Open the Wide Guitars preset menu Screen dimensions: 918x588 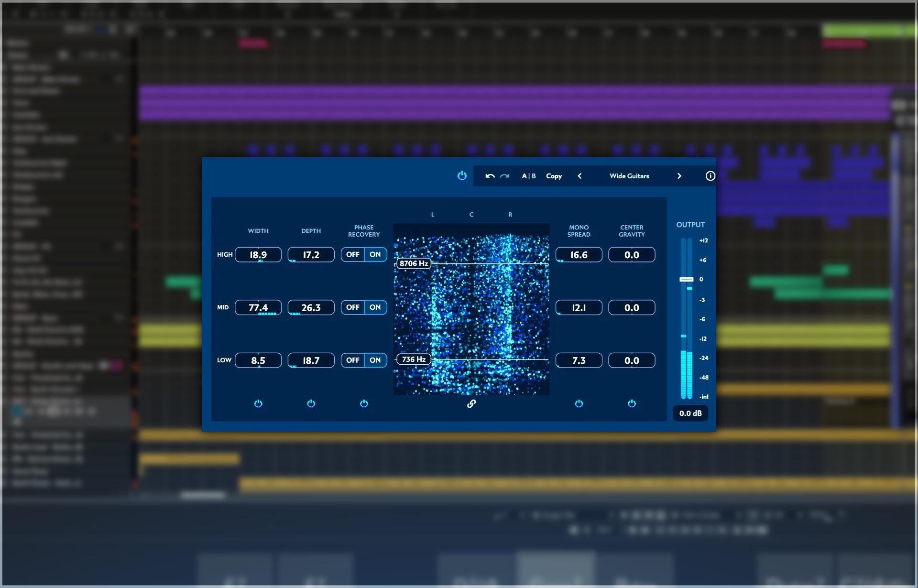click(x=629, y=176)
